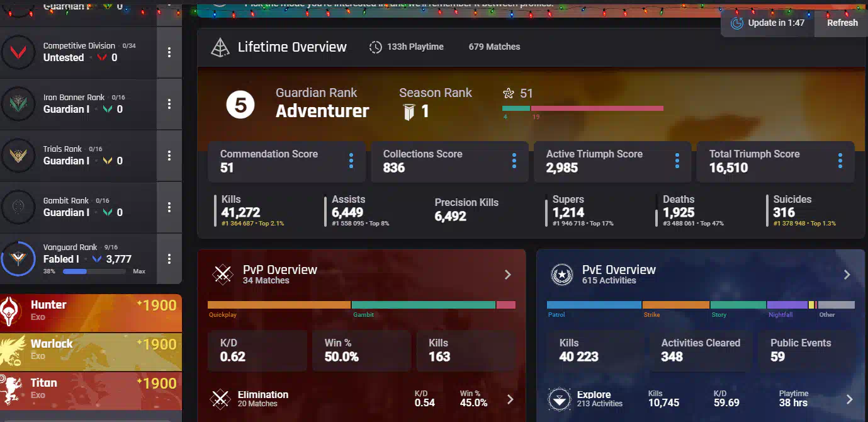This screenshot has height=422, width=868.
Task: Click the Guardian Rank 5 badge
Action: click(240, 105)
